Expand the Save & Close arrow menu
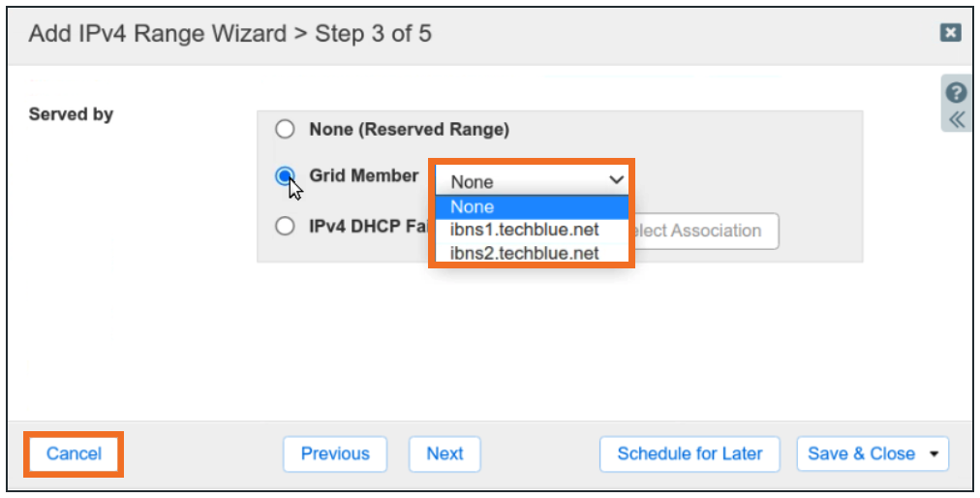Viewport: 980px width, 498px height. point(934,453)
